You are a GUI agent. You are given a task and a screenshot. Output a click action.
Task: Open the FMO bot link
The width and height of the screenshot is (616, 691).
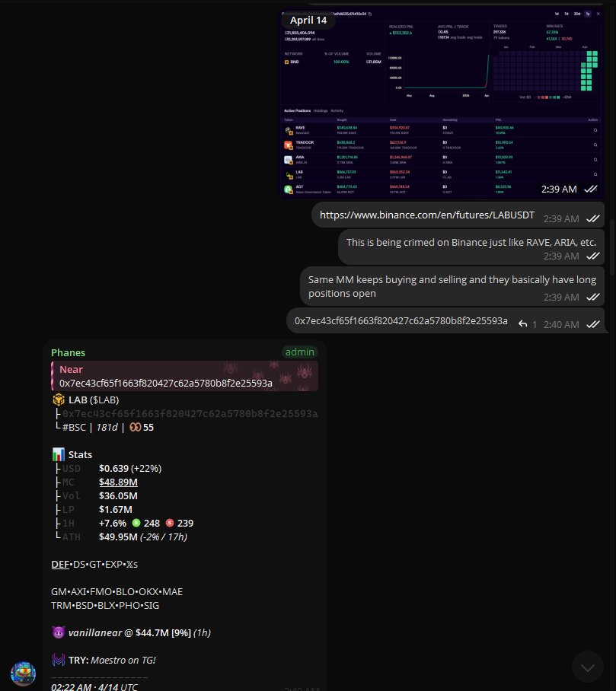pos(100,592)
